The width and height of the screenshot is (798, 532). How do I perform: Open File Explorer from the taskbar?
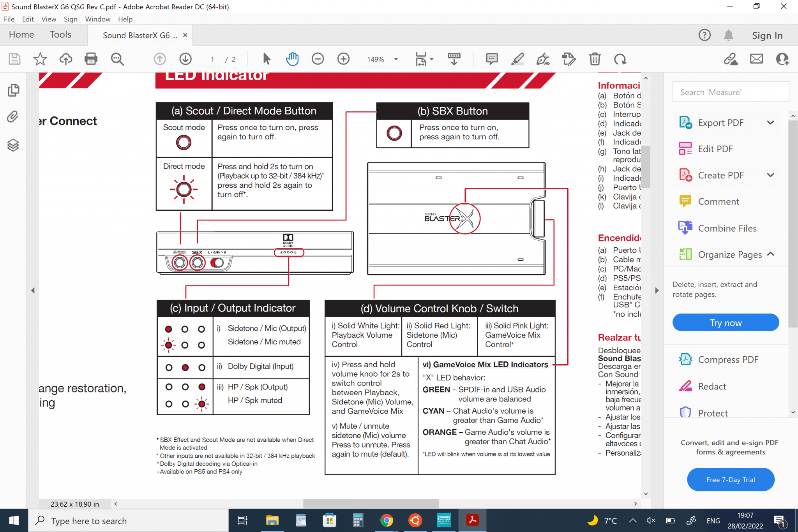(272, 520)
